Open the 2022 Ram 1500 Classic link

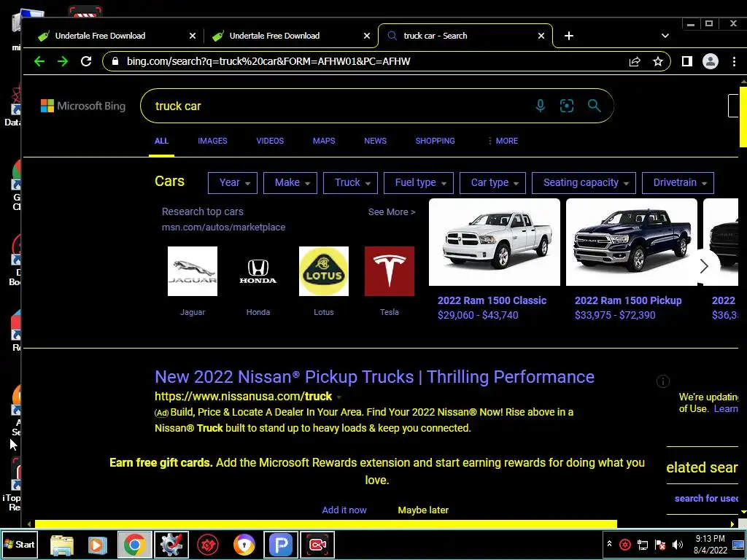pyautogui.click(x=492, y=300)
